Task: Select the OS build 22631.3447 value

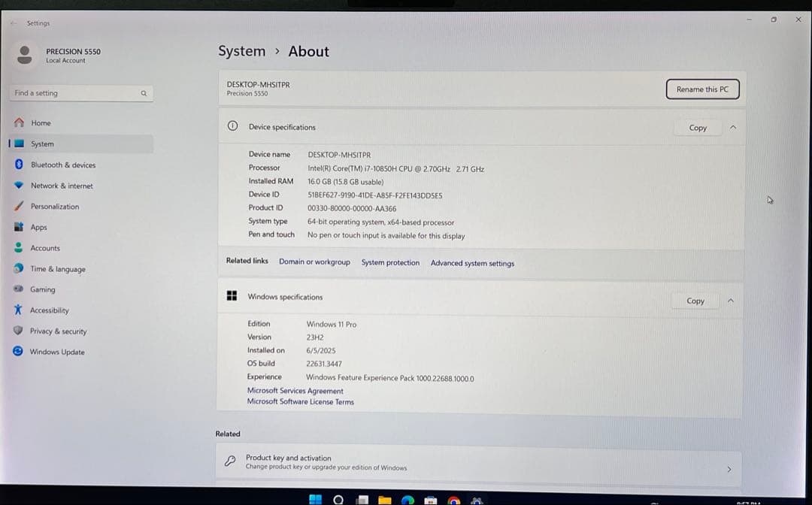Action: click(x=324, y=364)
